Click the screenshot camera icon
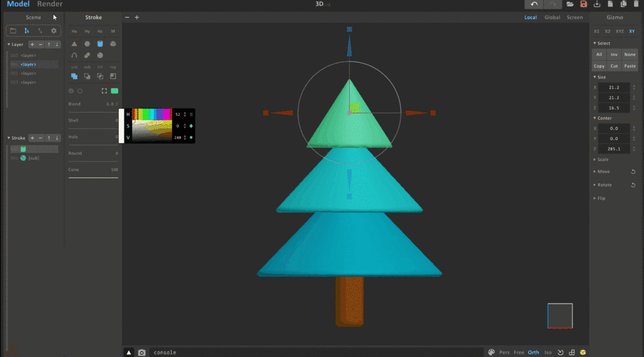Viewport: 644px width, 357px height. 142,353
